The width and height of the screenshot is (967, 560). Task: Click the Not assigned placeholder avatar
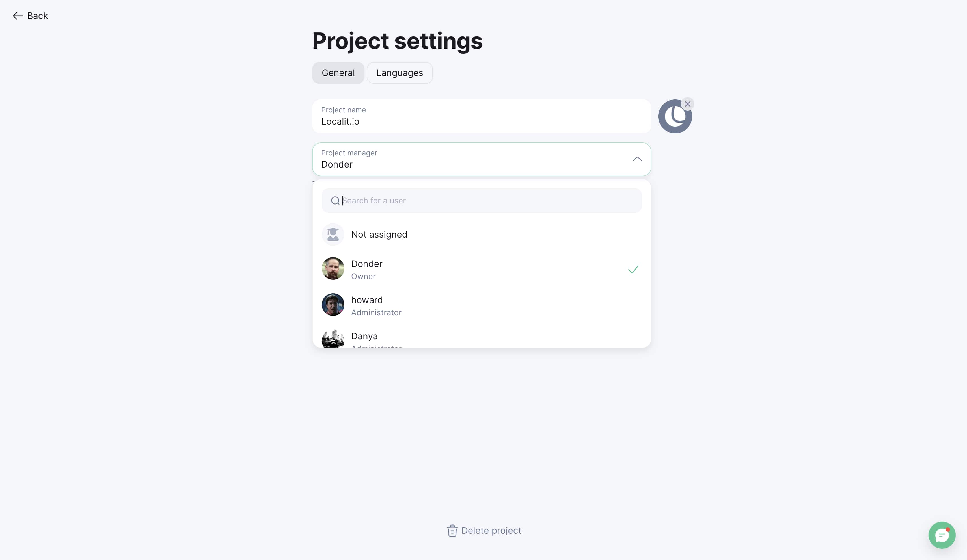(x=333, y=234)
